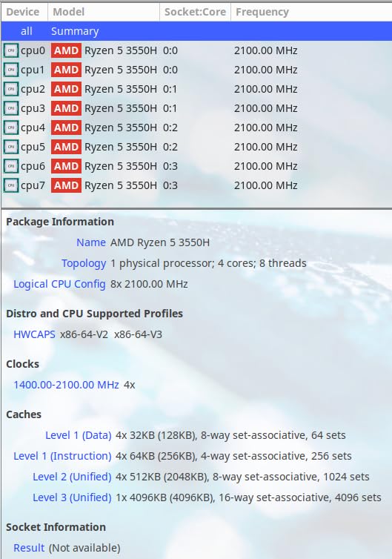Click the Socket:Core column header

(195, 12)
